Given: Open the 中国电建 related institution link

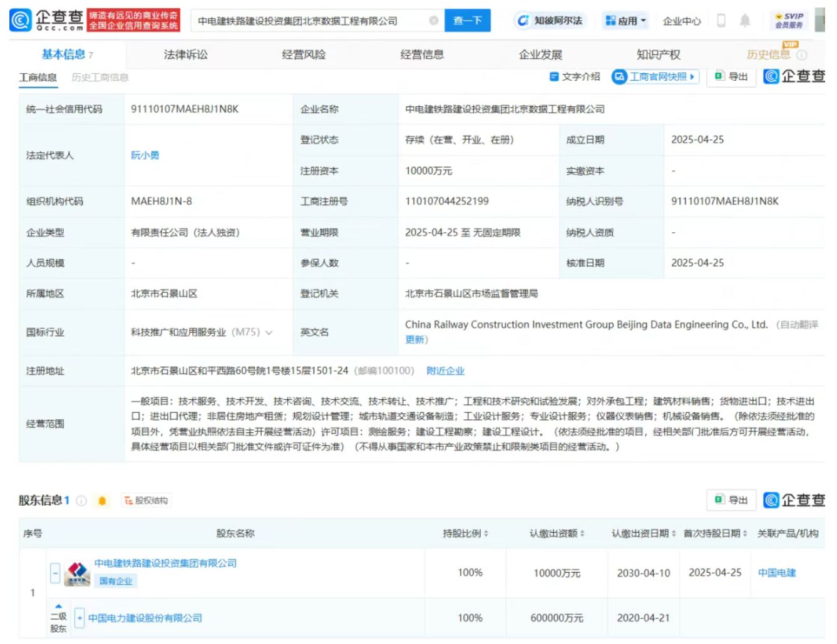Looking at the screenshot, I should click(x=777, y=573).
